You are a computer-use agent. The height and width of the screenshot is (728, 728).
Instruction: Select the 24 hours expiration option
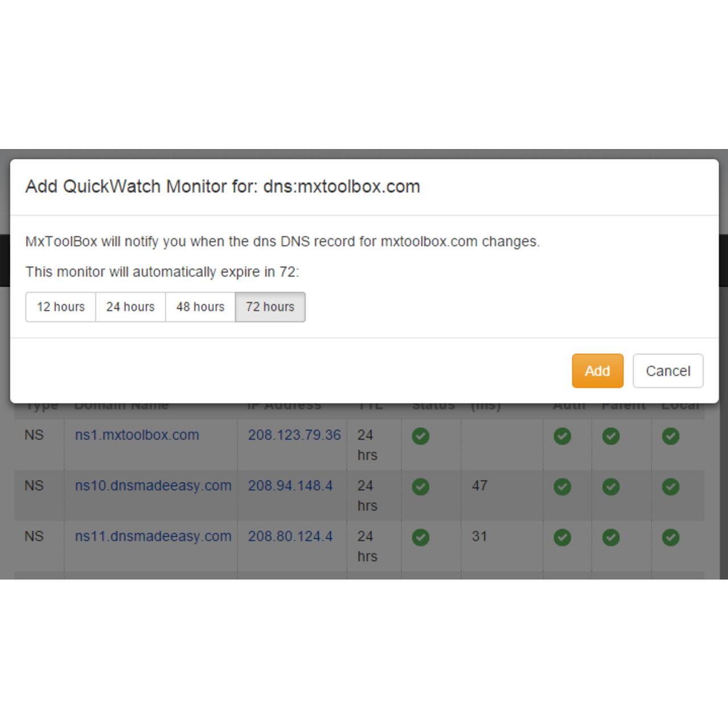point(130,307)
